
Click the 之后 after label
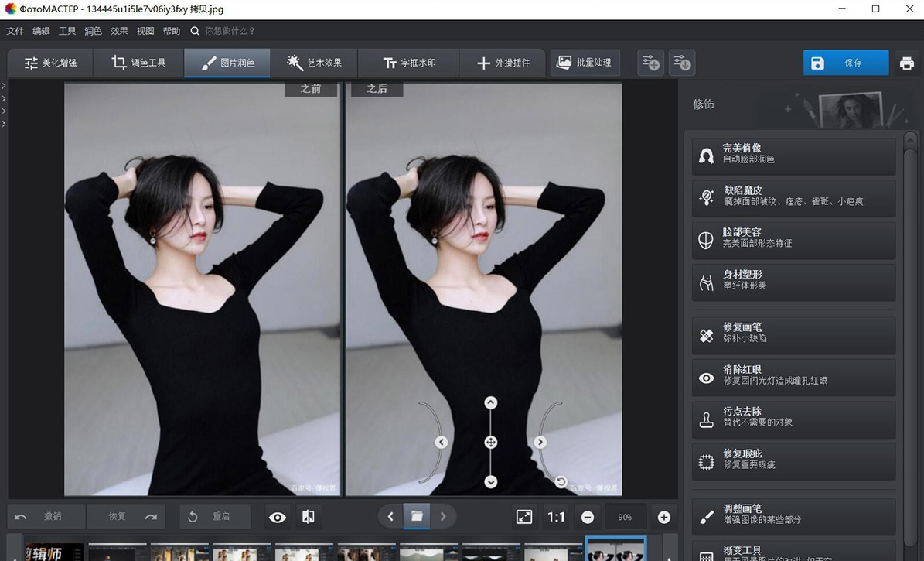tap(377, 89)
